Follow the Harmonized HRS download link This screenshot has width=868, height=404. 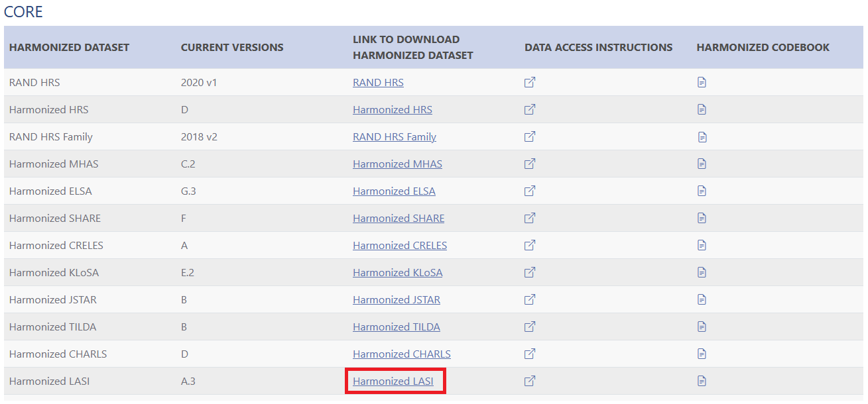[393, 110]
